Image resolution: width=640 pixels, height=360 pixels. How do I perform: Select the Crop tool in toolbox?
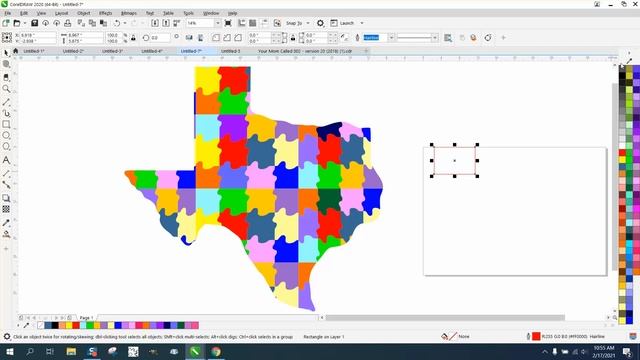(x=6, y=77)
